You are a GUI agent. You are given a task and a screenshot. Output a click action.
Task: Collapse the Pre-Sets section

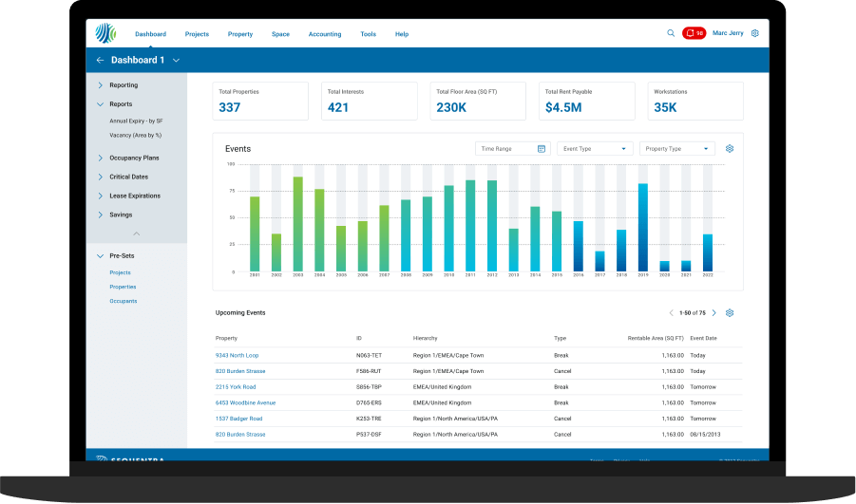(x=101, y=256)
